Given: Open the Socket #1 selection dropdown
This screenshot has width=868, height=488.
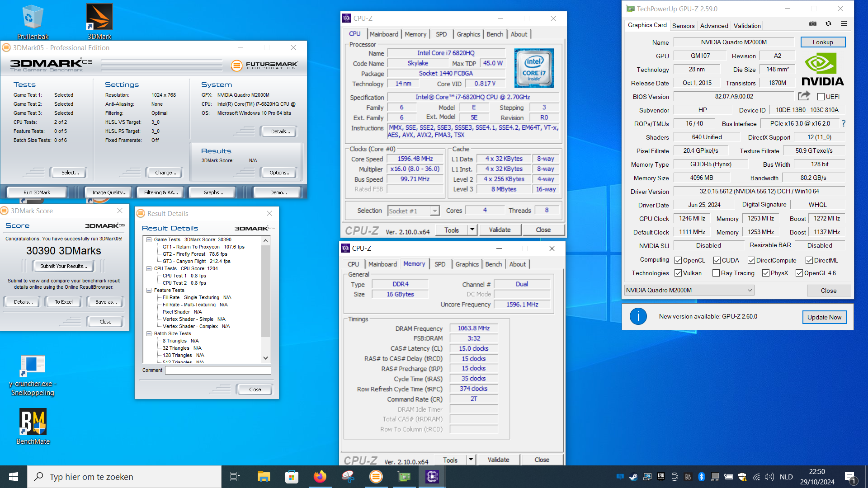Looking at the screenshot, I should tap(413, 211).
